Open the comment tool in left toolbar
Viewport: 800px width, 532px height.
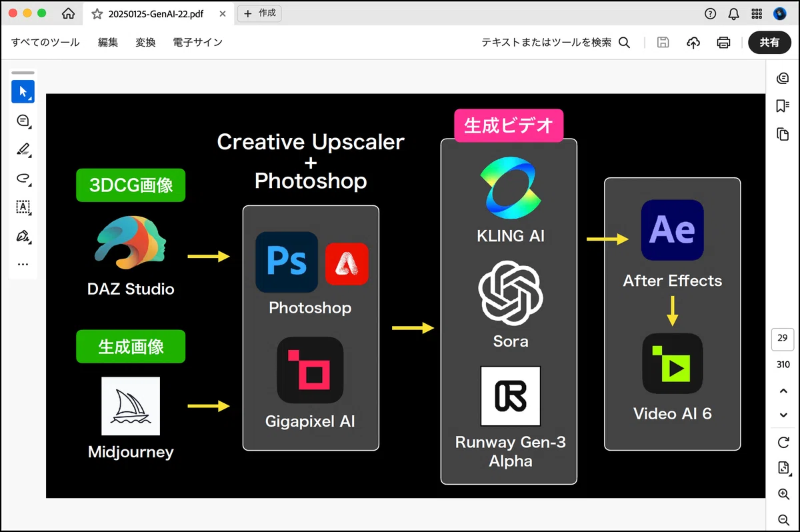[x=23, y=121]
